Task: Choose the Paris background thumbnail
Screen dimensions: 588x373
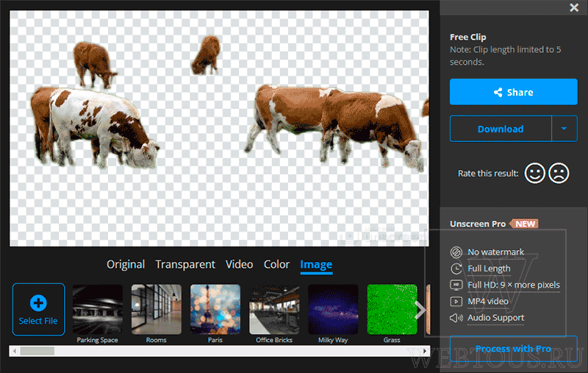Action: [215, 310]
